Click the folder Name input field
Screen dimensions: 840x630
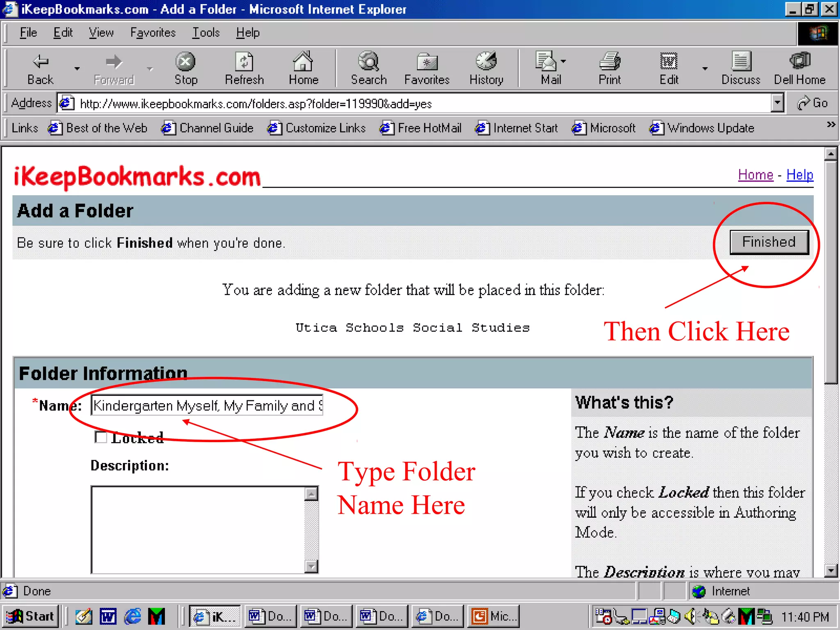[x=207, y=405]
